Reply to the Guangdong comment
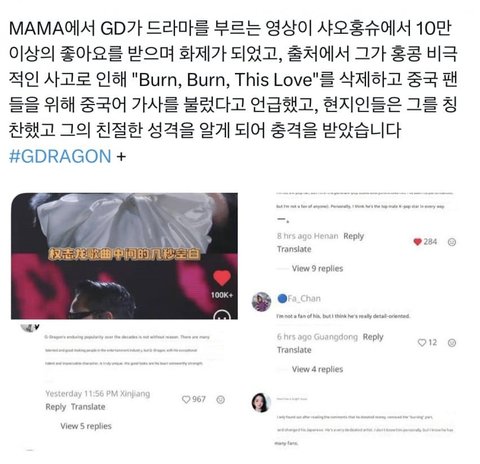The image size is (480, 464). 373,337
